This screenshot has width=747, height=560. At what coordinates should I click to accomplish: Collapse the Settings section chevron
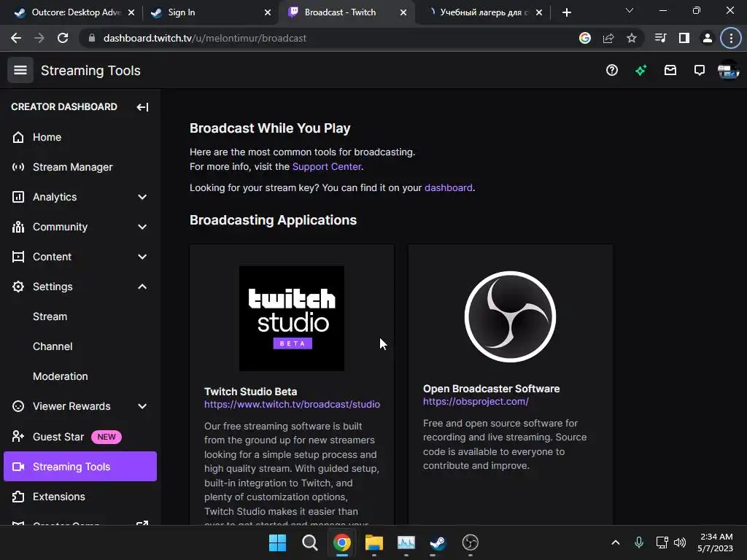point(142,287)
